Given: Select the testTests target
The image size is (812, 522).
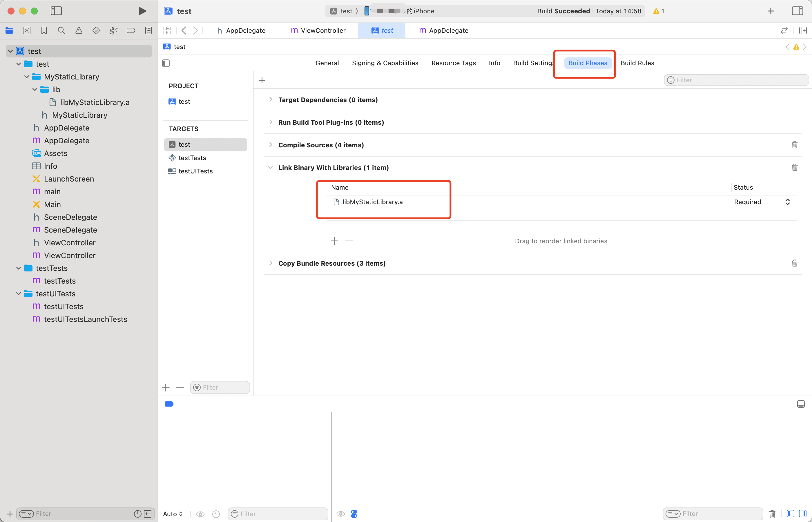Looking at the screenshot, I should 192,158.
